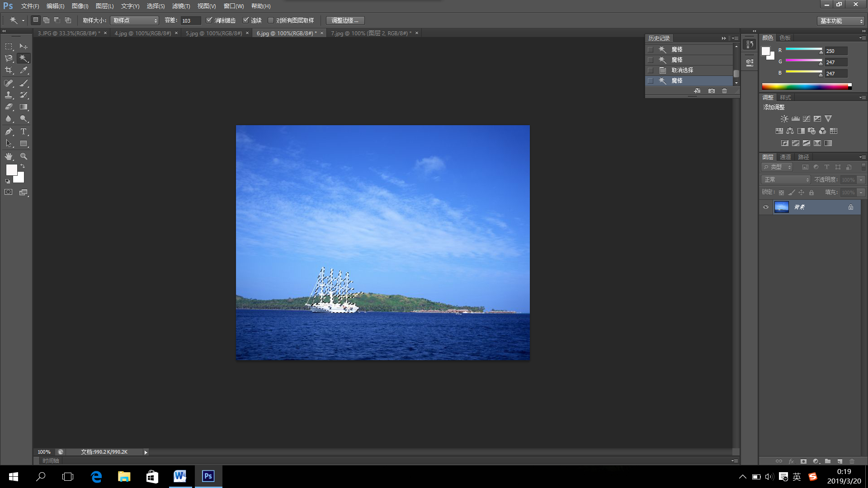This screenshot has width=868, height=488.
Task: Open the 取样大小 sample size dropdown
Action: [135, 20]
